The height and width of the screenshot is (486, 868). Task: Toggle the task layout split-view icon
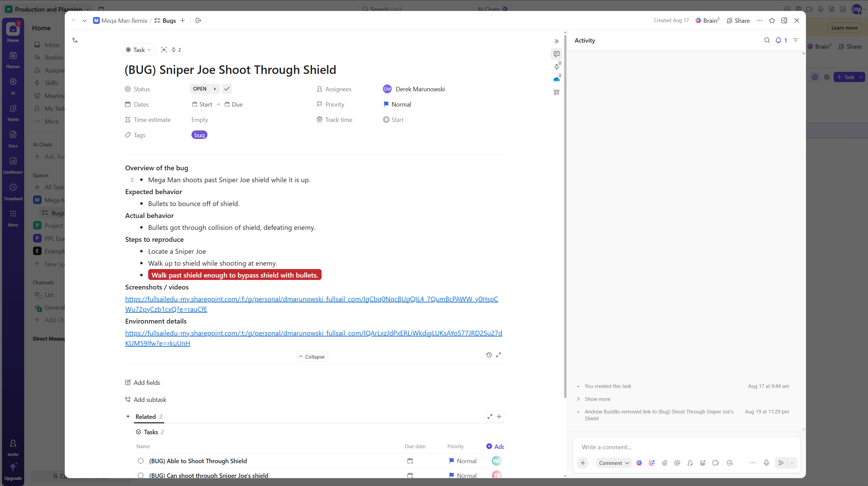click(x=784, y=20)
